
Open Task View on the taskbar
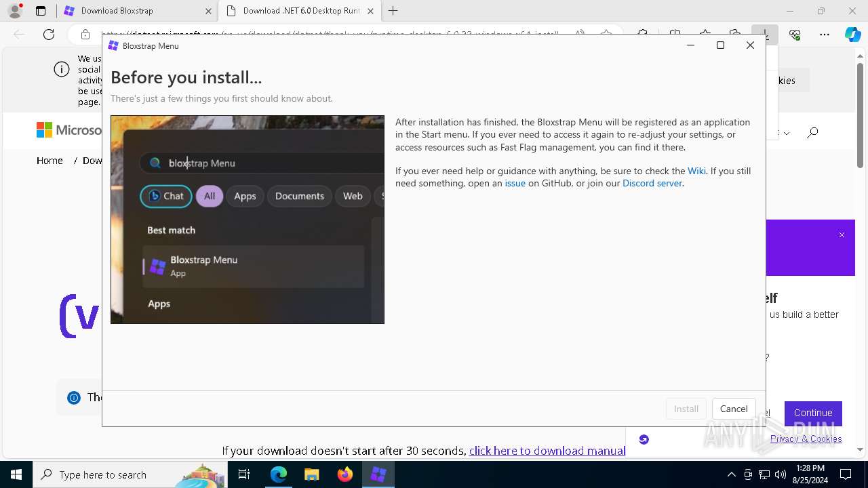244,474
